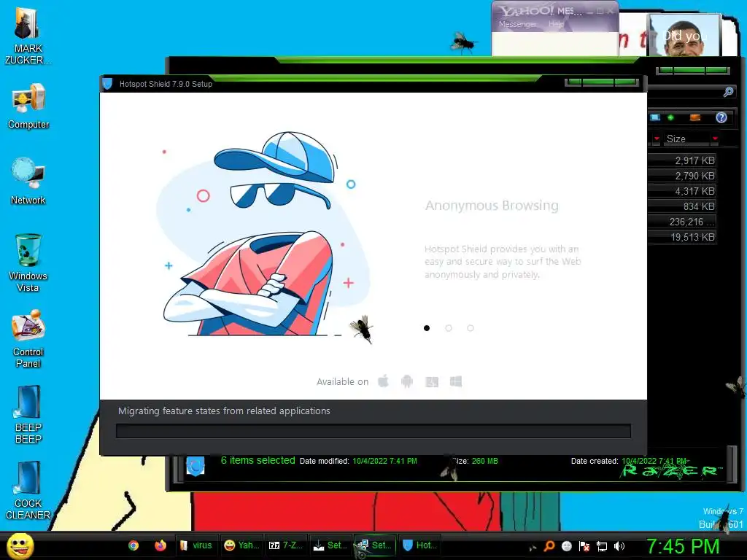This screenshot has width=747, height=560.
Task: Click the Windows platform icon in installer
Action: [456, 381]
